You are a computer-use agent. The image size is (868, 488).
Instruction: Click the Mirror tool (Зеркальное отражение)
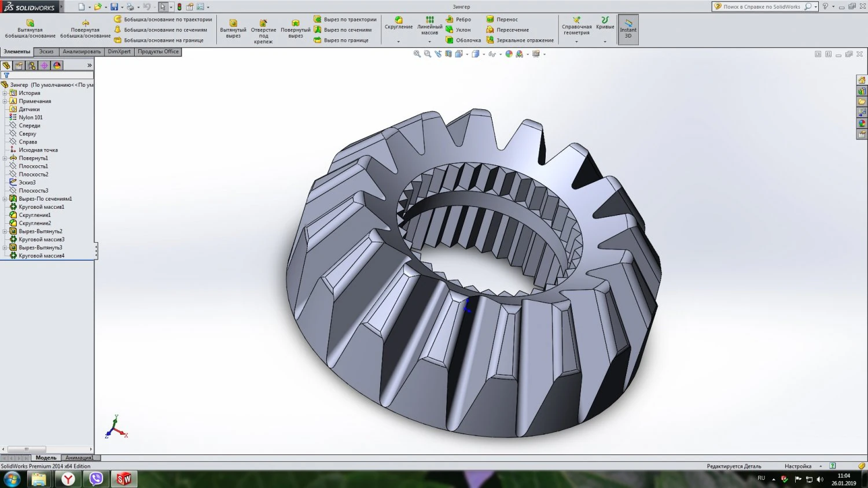coord(520,40)
